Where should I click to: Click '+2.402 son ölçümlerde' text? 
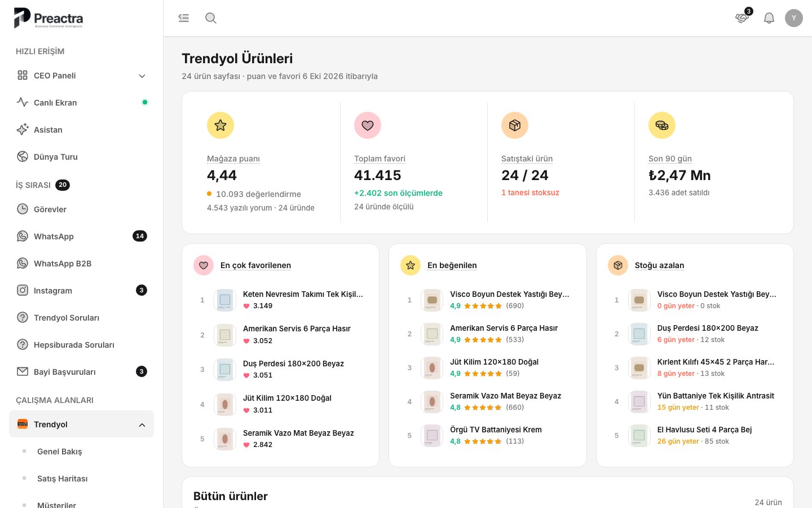tap(398, 193)
